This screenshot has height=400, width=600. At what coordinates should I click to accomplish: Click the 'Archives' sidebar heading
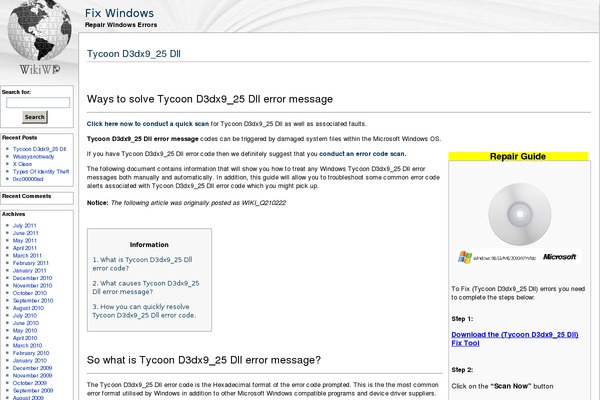13,214
